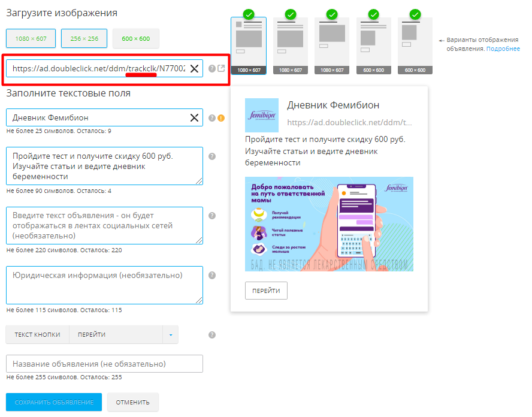Screen dimensions: 532x417
Task: Click the 'Загрузите изображения' heading
Action: point(62,13)
